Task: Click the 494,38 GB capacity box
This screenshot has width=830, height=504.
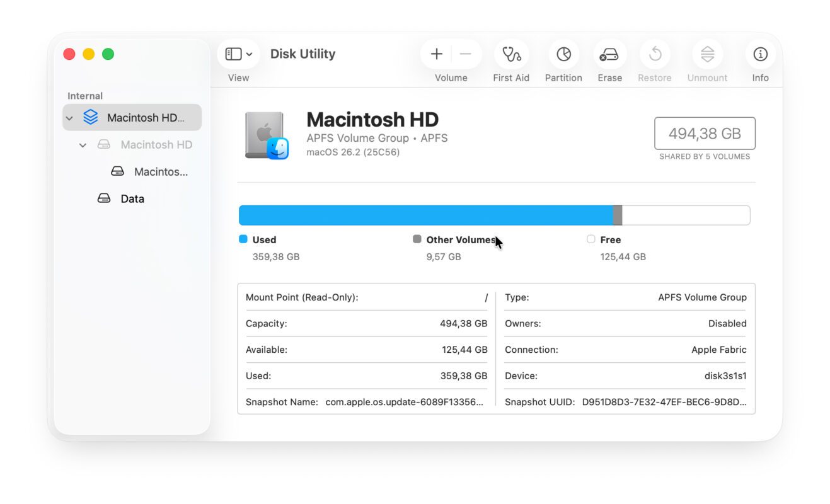Action: [x=705, y=133]
